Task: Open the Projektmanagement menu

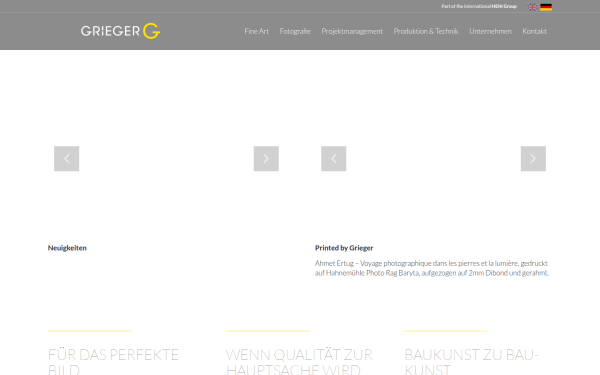Action: (x=352, y=31)
